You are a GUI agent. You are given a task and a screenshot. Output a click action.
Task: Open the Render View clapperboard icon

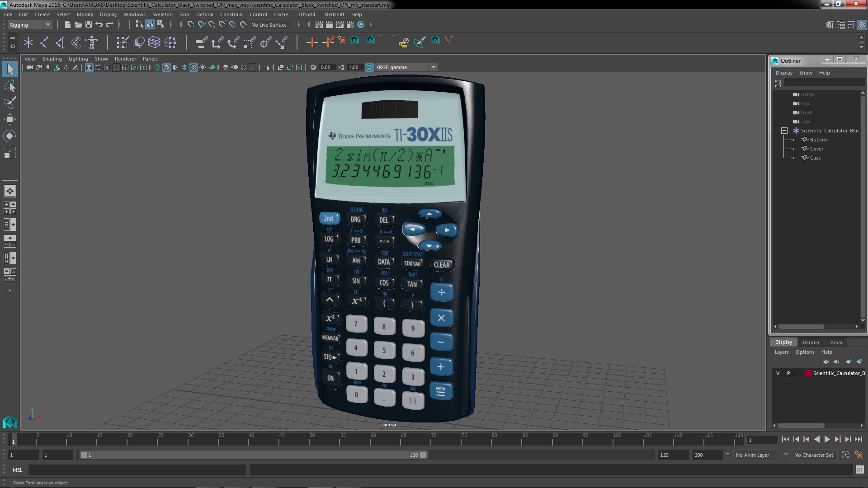pos(319,25)
